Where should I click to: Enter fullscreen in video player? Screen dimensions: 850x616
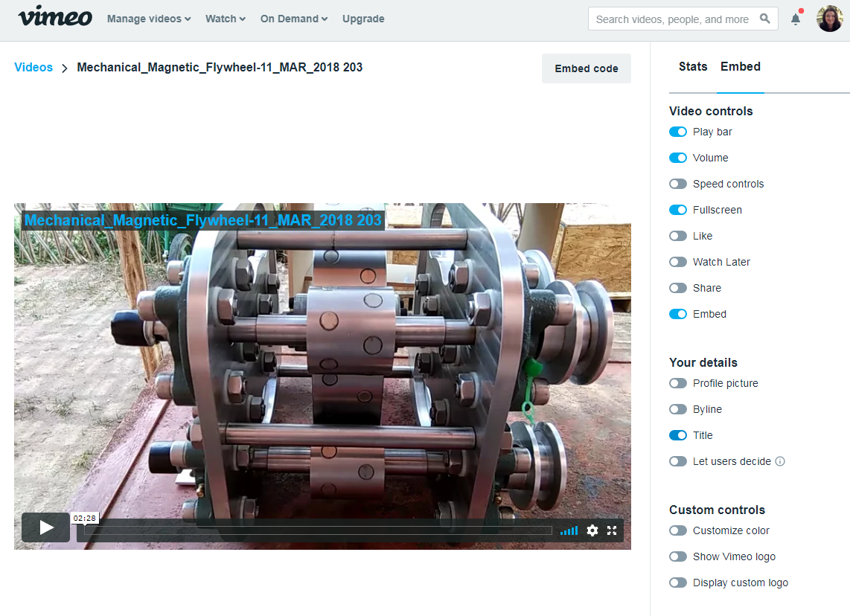point(612,530)
